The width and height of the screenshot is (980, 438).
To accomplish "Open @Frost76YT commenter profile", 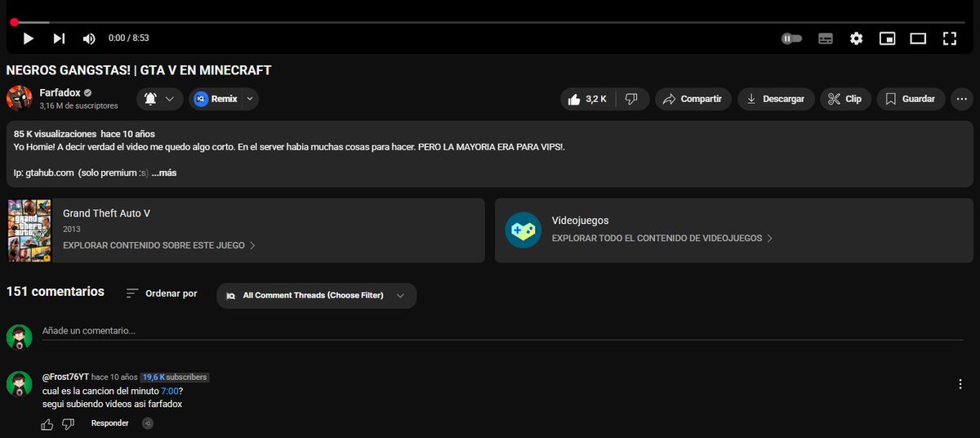I will [x=65, y=378].
